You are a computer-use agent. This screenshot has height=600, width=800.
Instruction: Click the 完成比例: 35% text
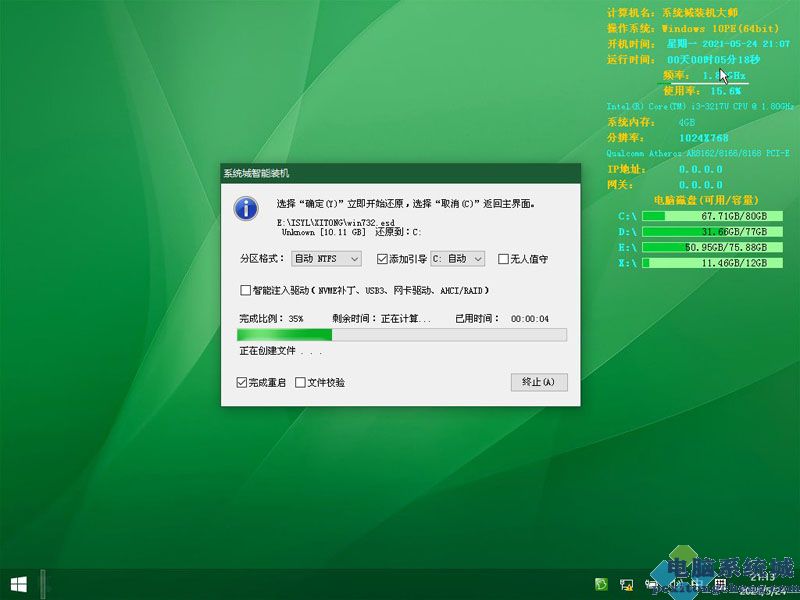271,318
